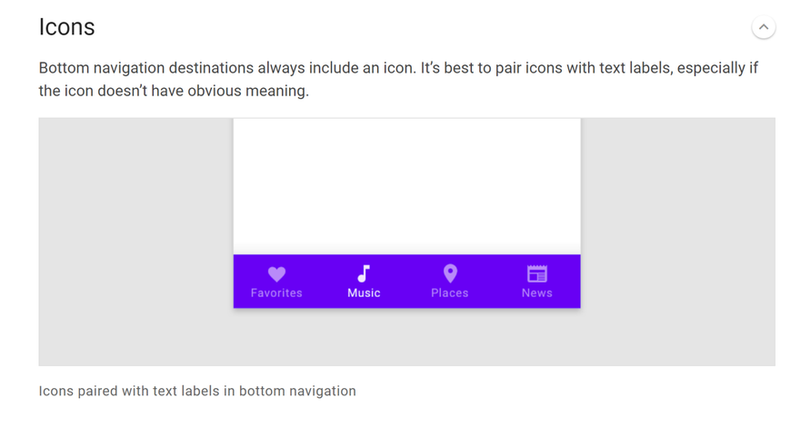Click the paragraph about bottom navigation destinations
The height and width of the screenshot is (426, 800).
(398, 79)
